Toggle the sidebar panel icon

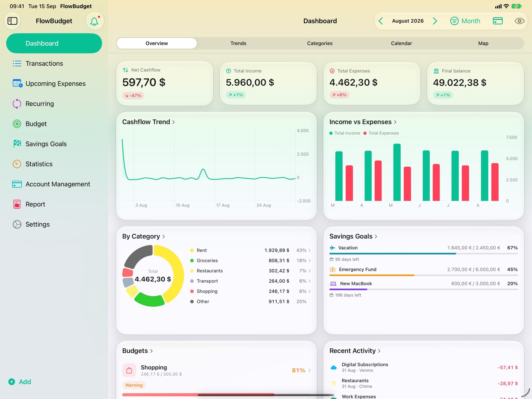click(12, 21)
